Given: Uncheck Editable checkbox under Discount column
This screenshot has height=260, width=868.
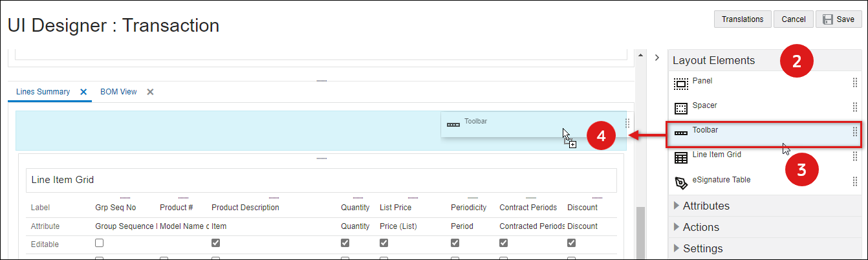Looking at the screenshot, I should [x=571, y=243].
